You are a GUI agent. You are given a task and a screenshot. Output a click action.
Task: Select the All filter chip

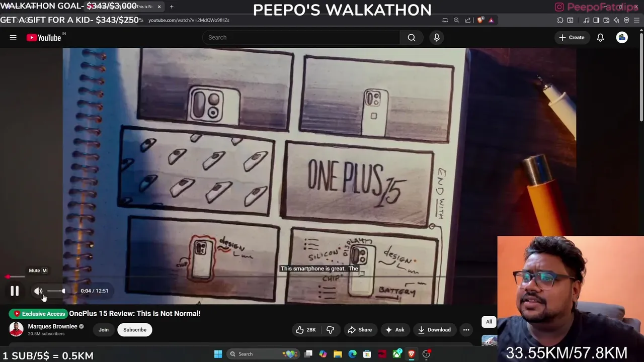[x=489, y=322]
